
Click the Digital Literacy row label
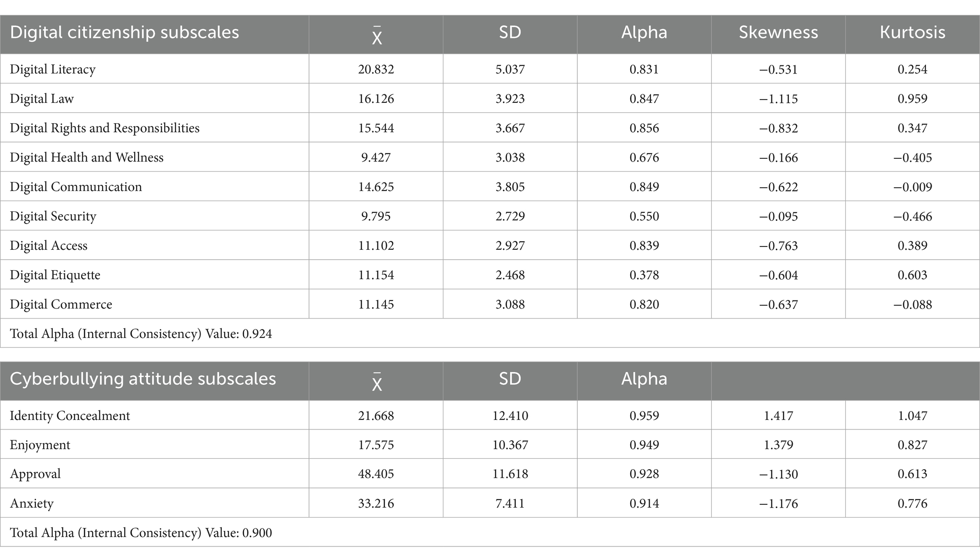[x=53, y=69]
